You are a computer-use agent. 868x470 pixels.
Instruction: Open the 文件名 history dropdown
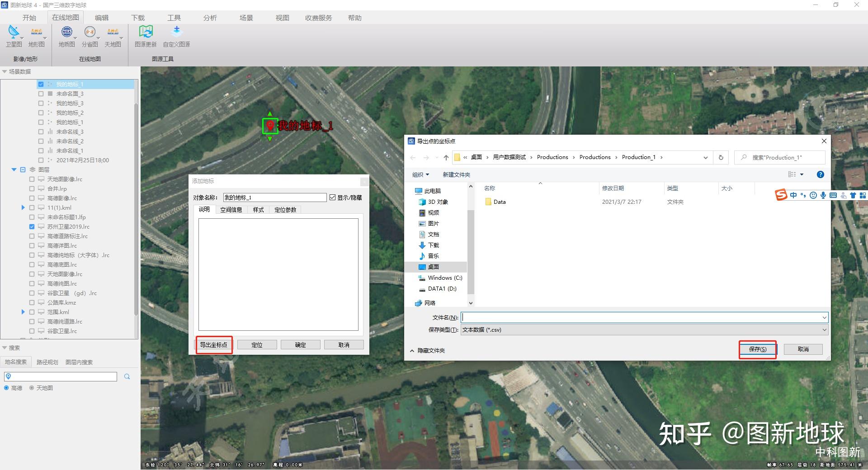click(x=825, y=318)
